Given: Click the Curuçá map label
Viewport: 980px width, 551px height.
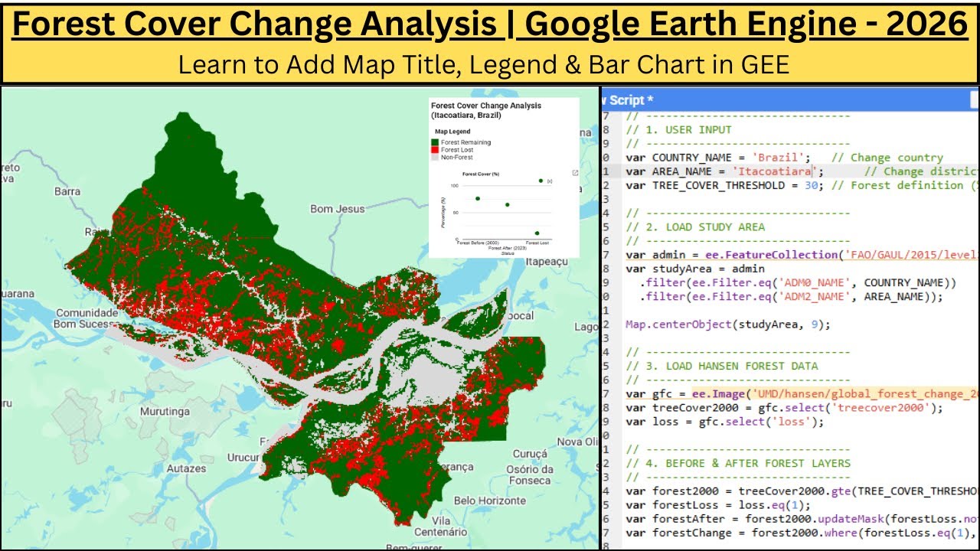Looking at the screenshot, I should (530, 454).
